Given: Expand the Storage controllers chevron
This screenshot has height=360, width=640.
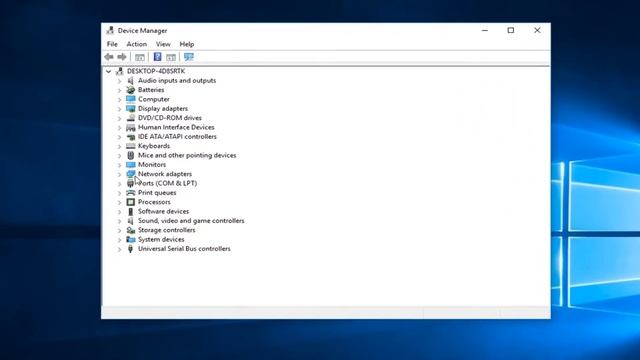Looking at the screenshot, I should [x=119, y=231].
